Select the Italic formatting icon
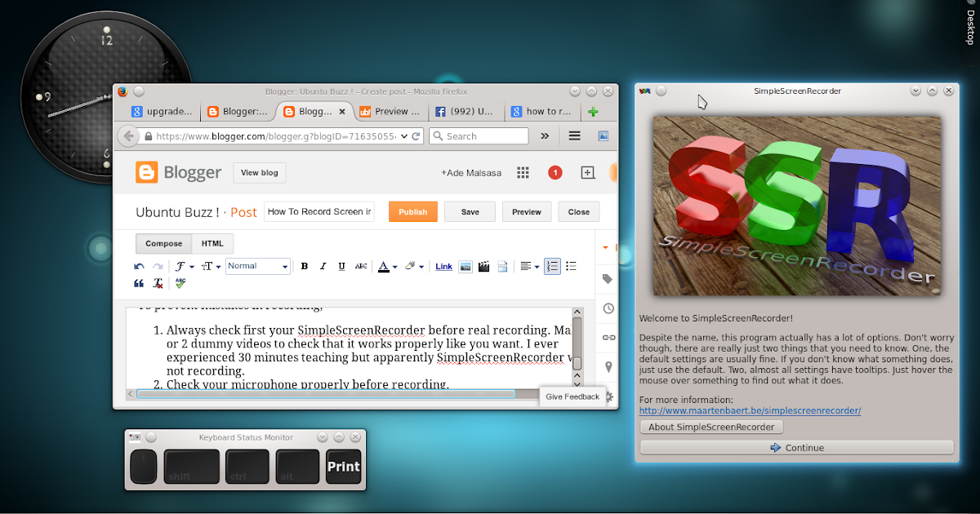This screenshot has height=514, width=980. pyautogui.click(x=323, y=266)
